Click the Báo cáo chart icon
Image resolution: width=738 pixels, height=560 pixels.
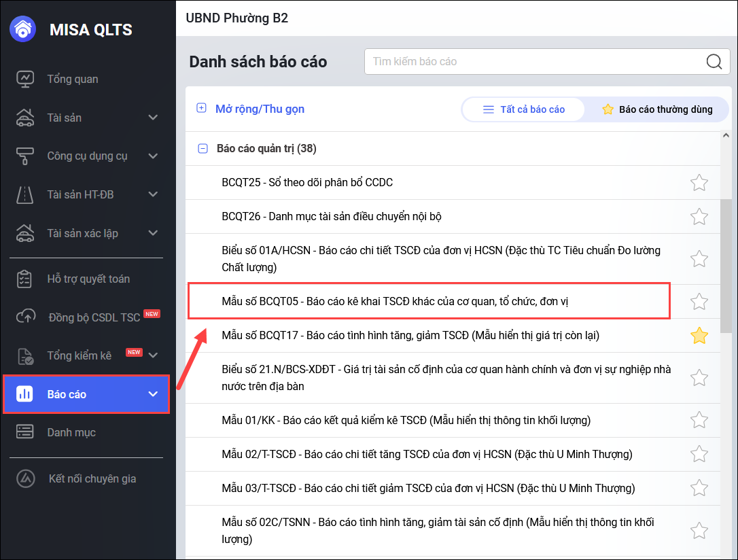[x=24, y=394]
